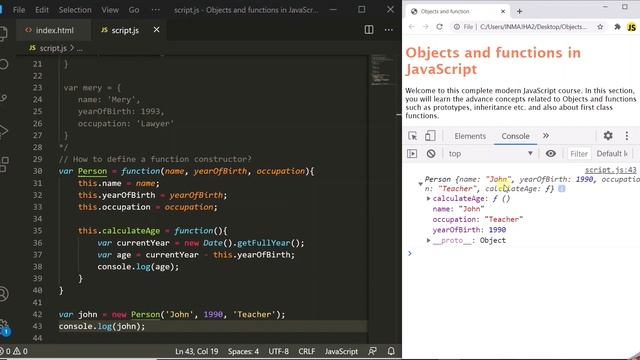The image size is (640, 360).
Task: Open Default levels dropdown in console
Action: point(613,153)
